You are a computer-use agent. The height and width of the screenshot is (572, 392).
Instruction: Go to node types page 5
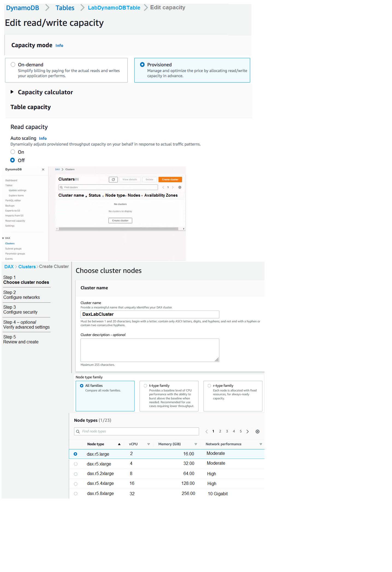241,431
